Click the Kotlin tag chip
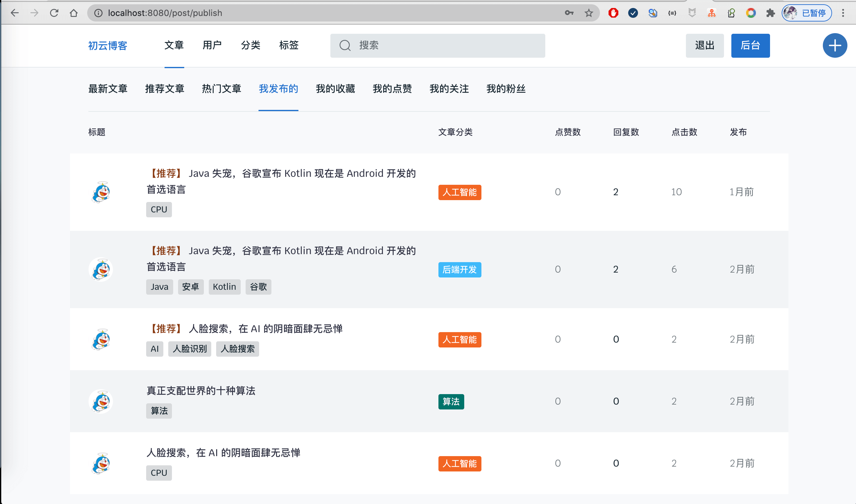This screenshot has width=856, height=504. click(x=224, y=287)
